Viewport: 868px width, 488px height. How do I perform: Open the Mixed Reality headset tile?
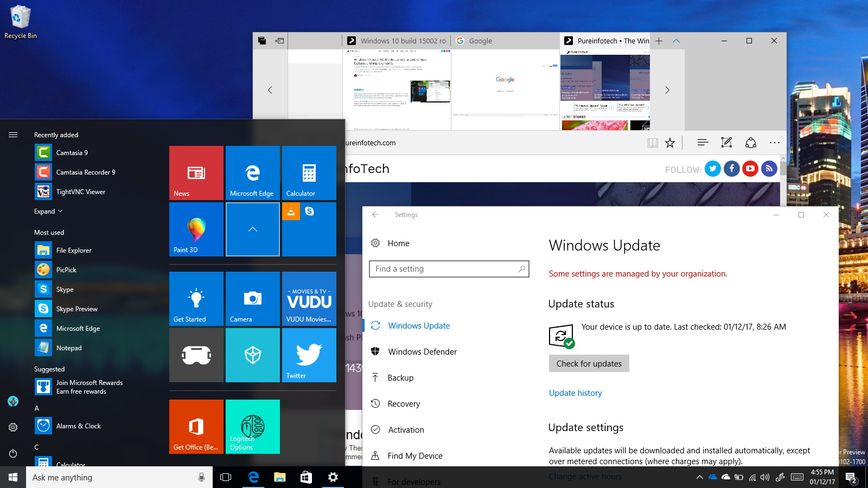(x=196, y=355)
